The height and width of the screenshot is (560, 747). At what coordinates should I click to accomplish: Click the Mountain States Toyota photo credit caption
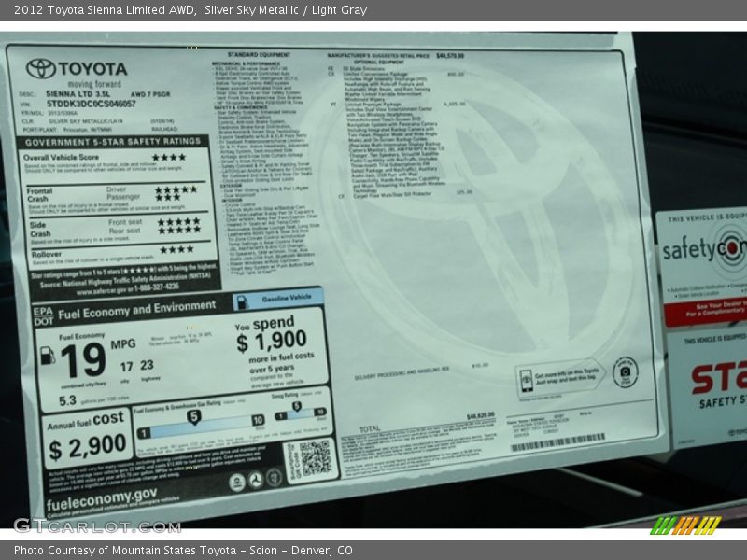point(183,551)
